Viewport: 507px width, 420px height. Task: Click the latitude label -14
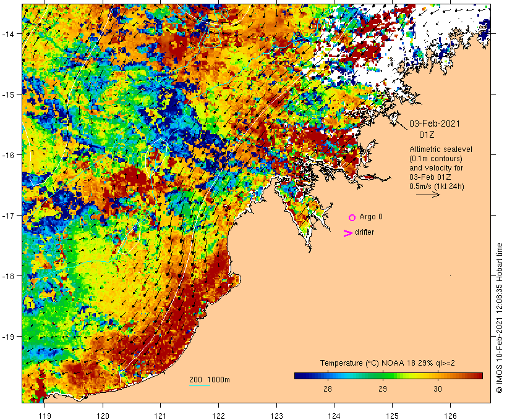pos(7,33)
